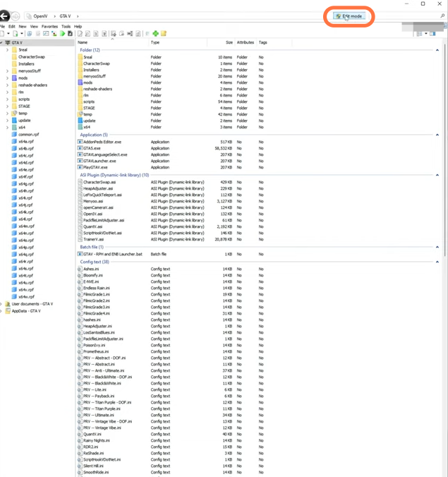Click the Size column header
Viewport: 448px width, 477px height.
(229, 42)
